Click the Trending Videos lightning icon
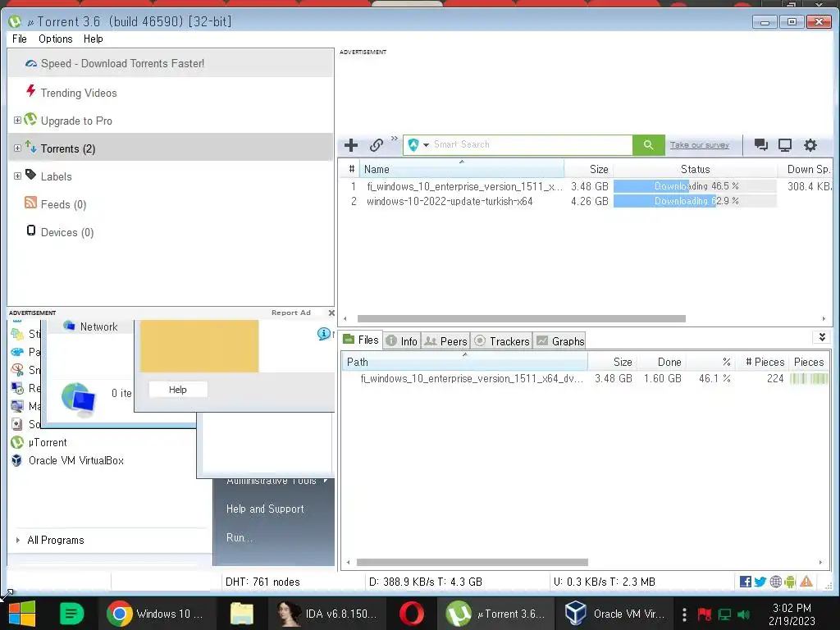This screenshot has width=840, height=630. click(31, 90)
